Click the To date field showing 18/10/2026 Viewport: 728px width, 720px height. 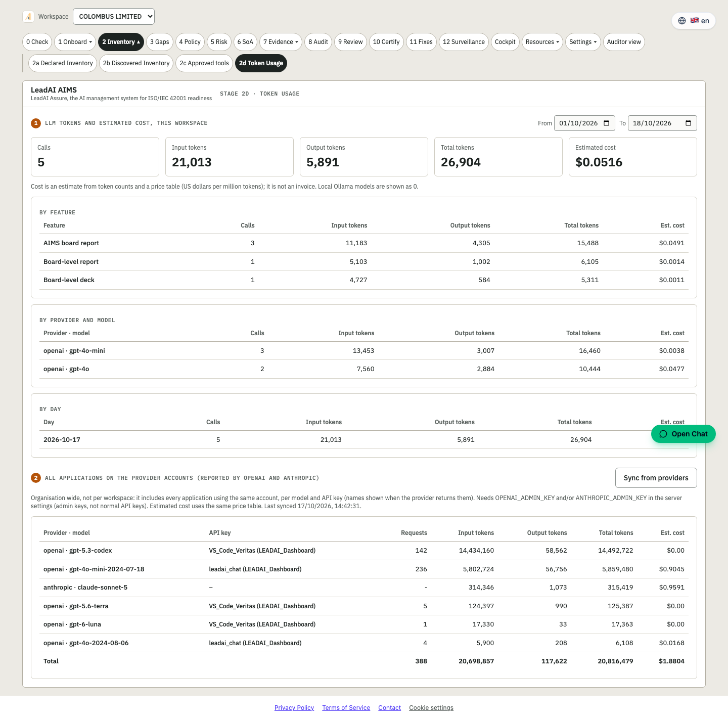click(x=662, y=123)
